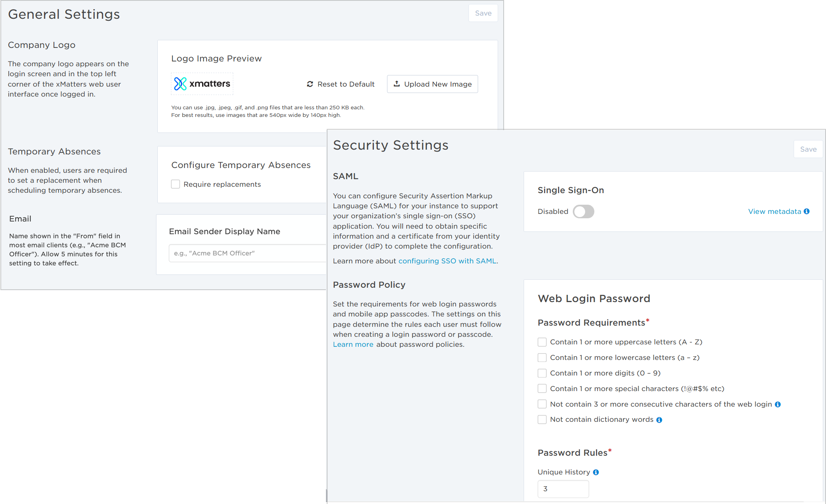
Task: Click info icon next to Unique History
Action: pyautogui.click(x=596, y=472)
